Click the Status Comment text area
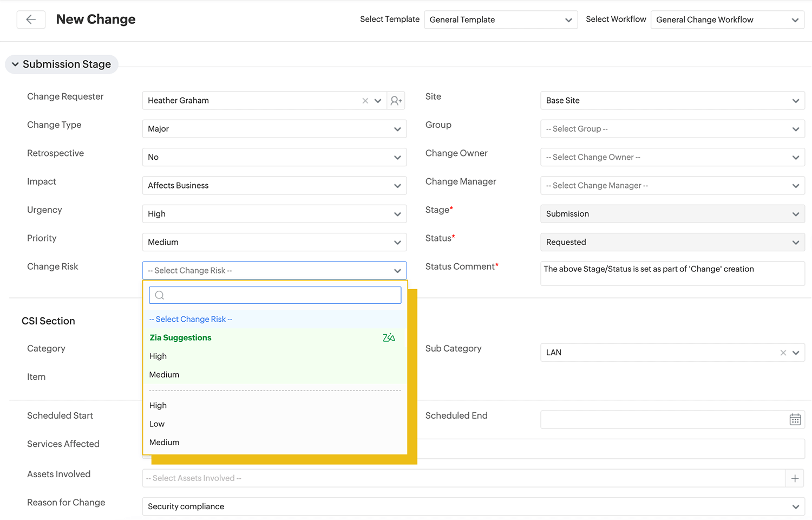 tap(672, 274)
